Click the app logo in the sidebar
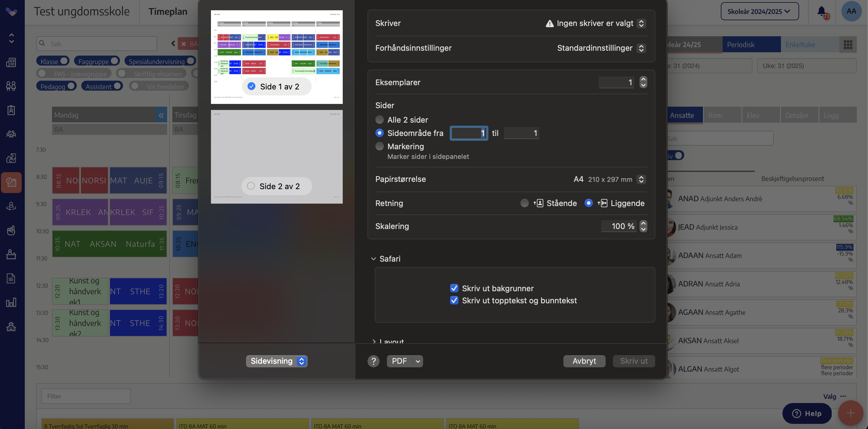868x429 pixels. click(11, 12)
